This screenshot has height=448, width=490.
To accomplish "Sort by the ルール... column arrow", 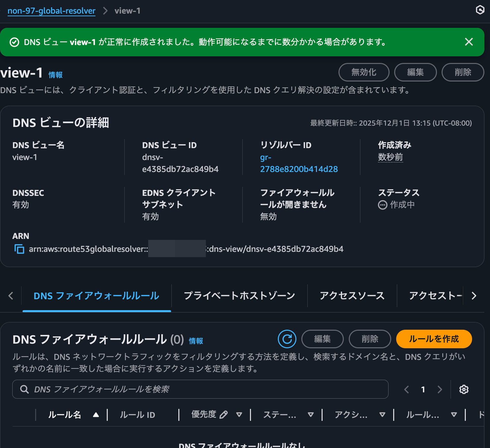I will click(454, 415).
